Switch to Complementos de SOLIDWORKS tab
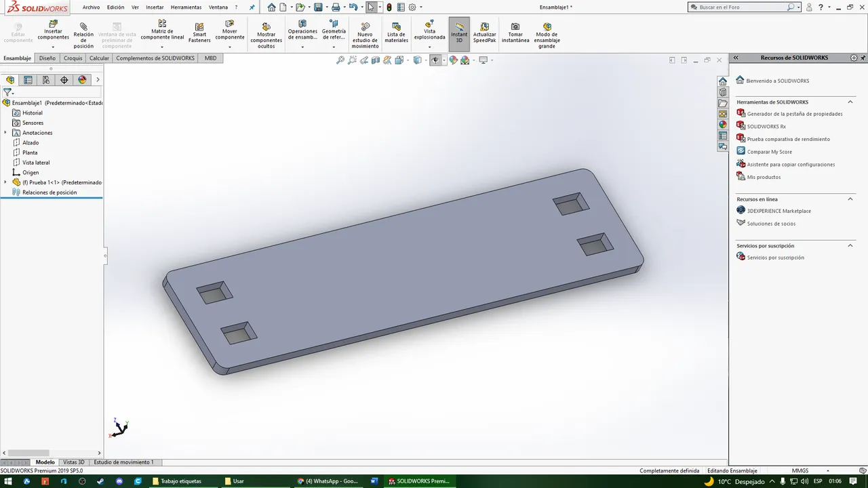The height and width of the screenshot is (488, 868). [x=155, y=58]
